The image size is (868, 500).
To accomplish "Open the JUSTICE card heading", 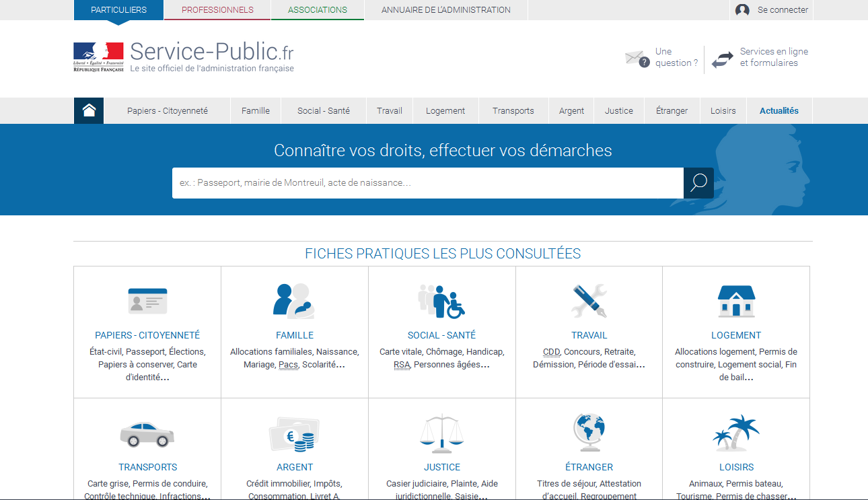I will pyautogui.click(x=442, y=467).
